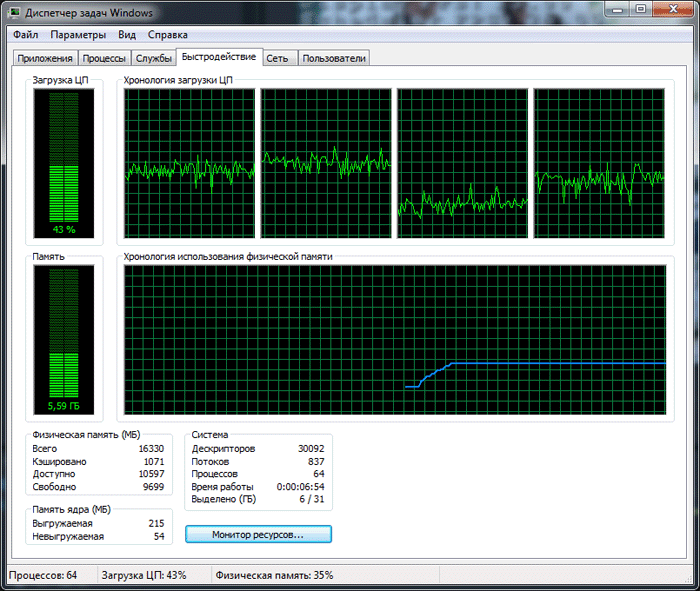
Task: Switch to the Приложения tab
Action: tap(45, 58)
